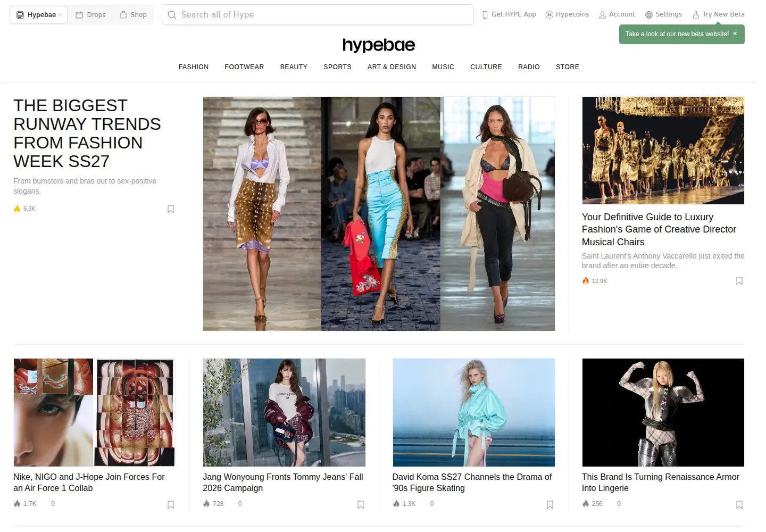Open 'David Koma SS27 Channels the Drama' article
Image resolution: width=766 pixels, height=532 pixels.
(x=472, y=483)
